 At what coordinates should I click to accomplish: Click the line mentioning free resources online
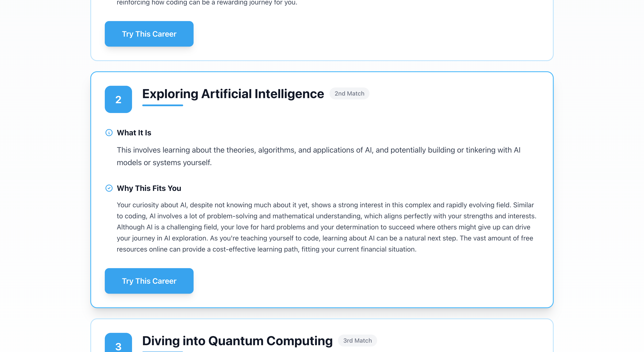[x=266, y=249]
